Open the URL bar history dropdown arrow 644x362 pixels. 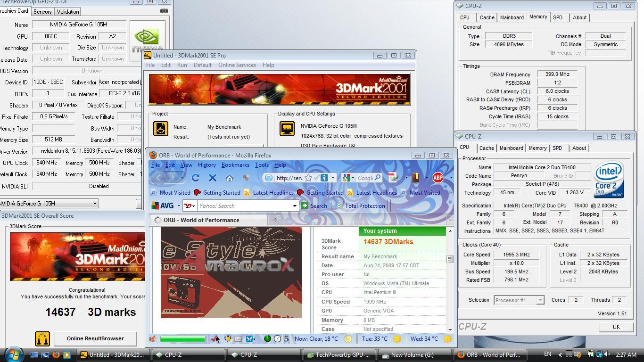(x=333, y=178)
